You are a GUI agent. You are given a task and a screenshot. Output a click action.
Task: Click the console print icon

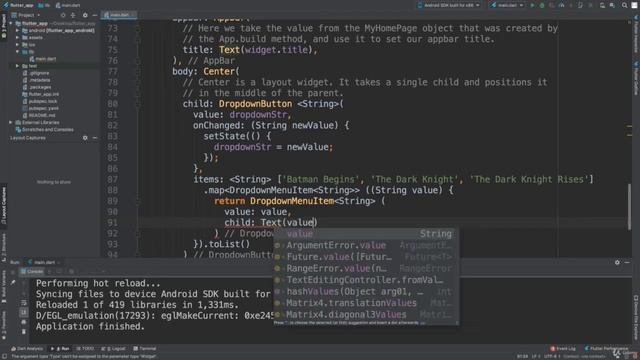pos(24,322)
